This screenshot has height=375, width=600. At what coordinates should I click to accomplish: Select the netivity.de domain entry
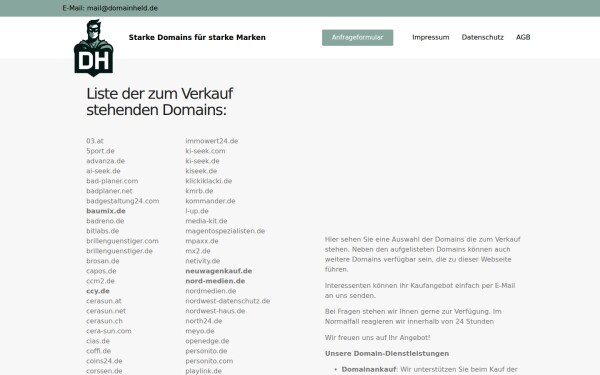[202, 261]
